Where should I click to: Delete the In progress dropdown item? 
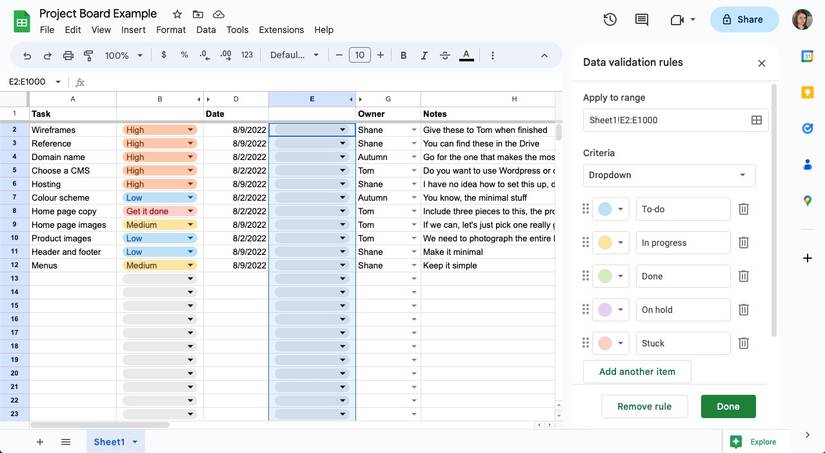tap(743, 243)
